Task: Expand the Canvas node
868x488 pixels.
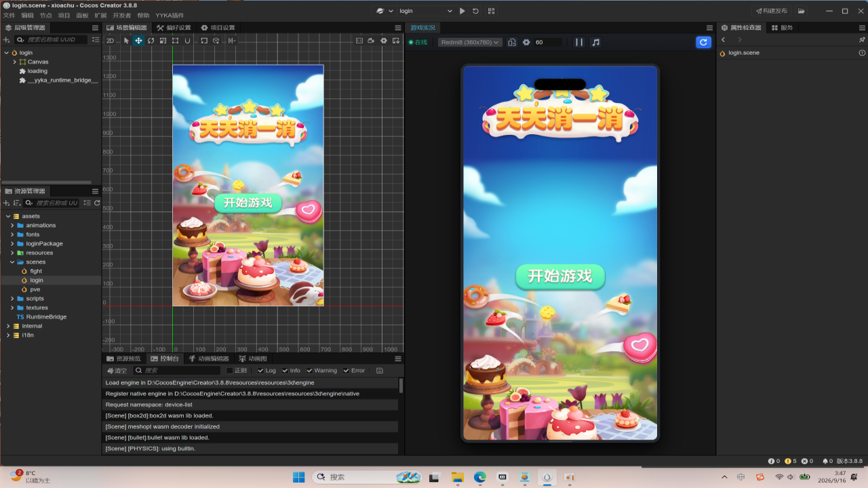Action: (x=14, y=62)
